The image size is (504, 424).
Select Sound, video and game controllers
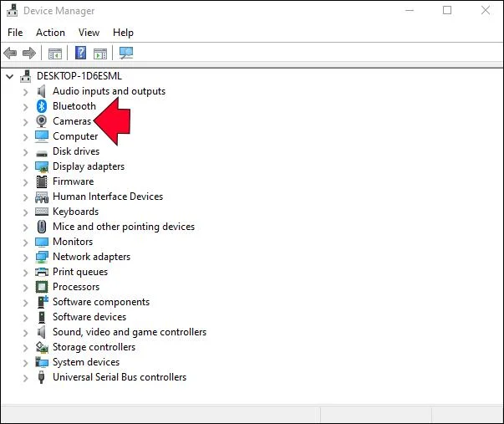coord(130,332)
